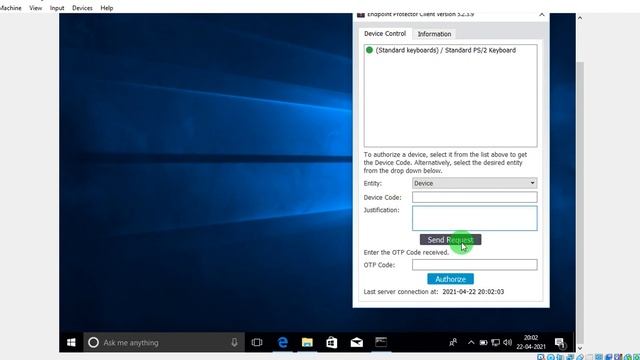Click the blue Authorize button

(450, 279)
